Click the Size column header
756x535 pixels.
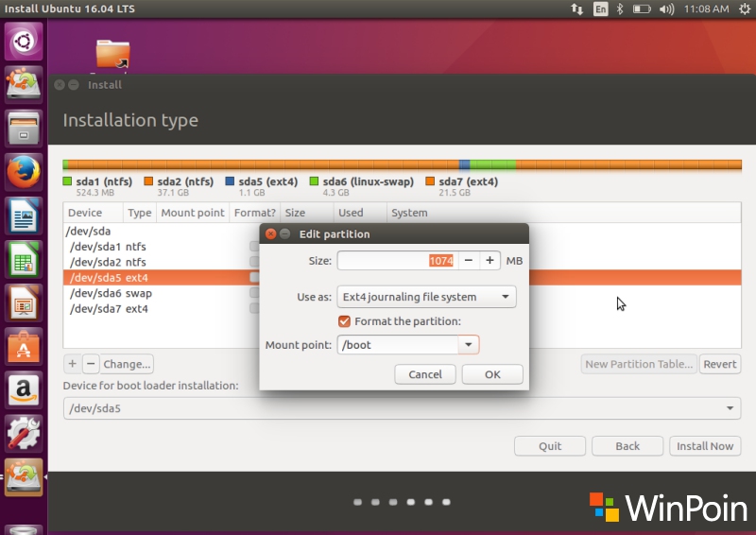(306, 213)
